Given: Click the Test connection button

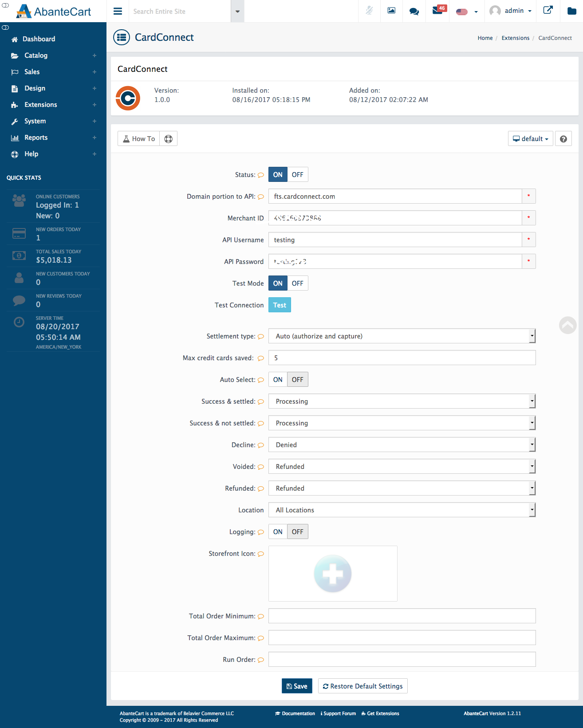Looking at the screenshot, I should click(x=280, y=305).
